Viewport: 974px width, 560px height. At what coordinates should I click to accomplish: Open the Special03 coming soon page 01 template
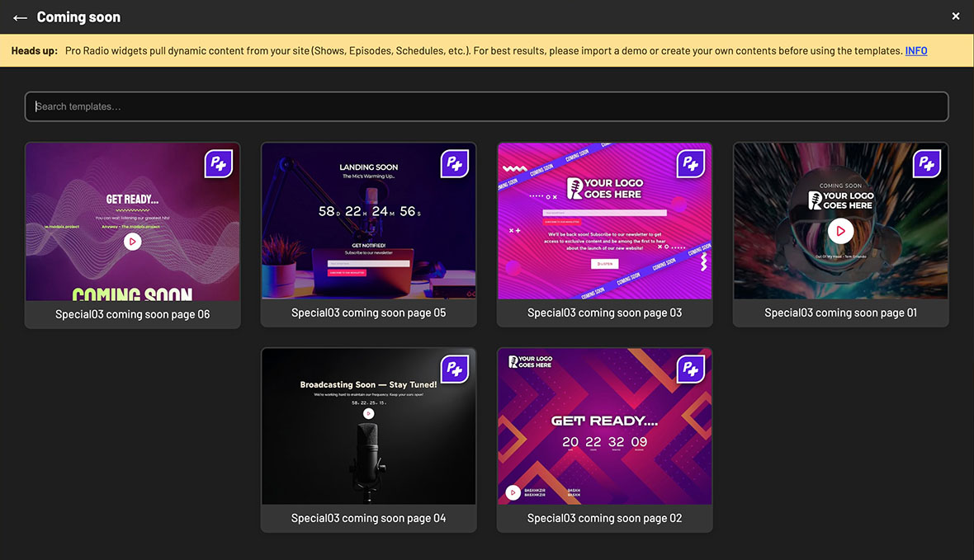click(x=840, y=313)
